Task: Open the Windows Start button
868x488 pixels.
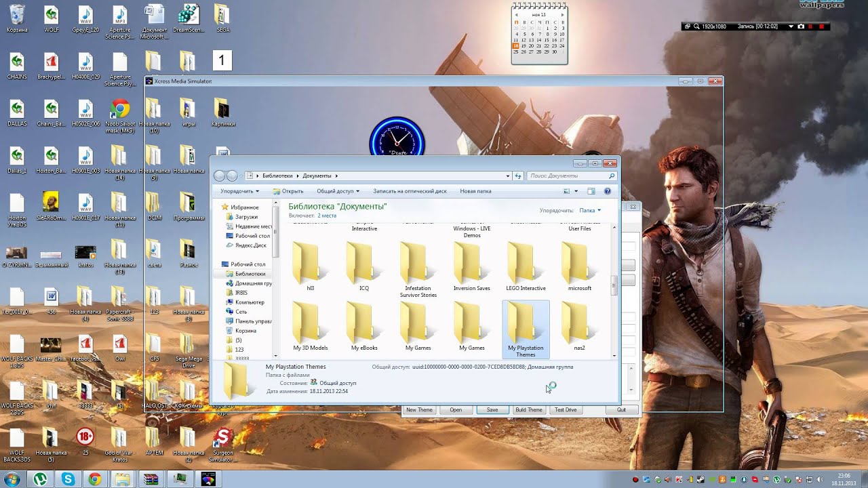Action: 12,479
